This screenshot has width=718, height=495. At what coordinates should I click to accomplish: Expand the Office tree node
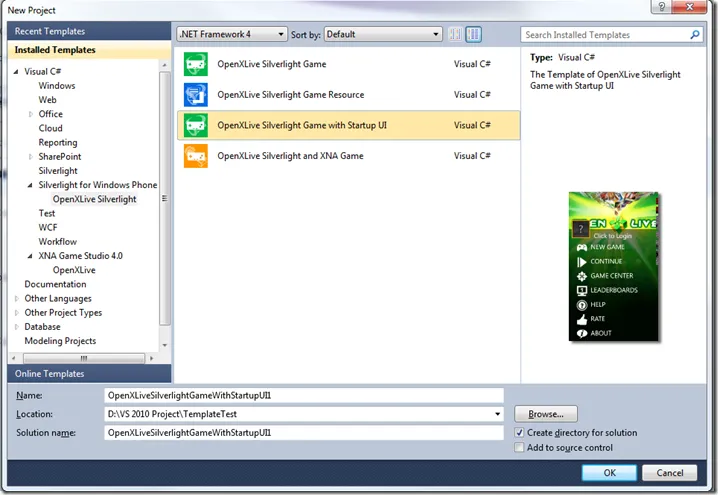(31, 114)
